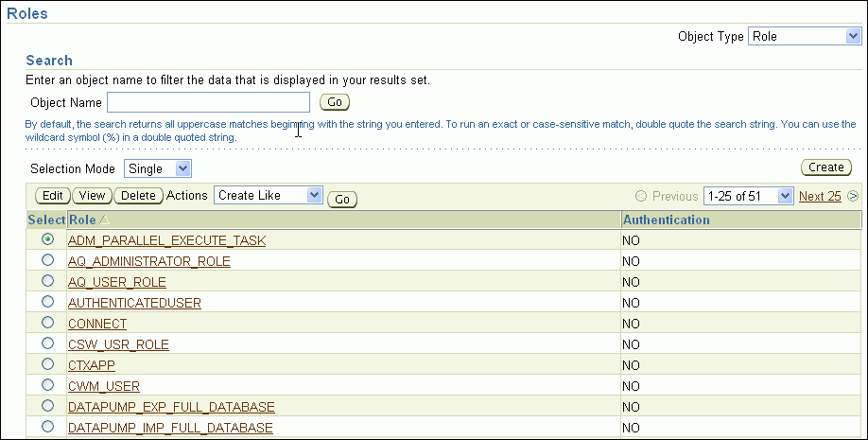Open the 1-25 of 51 page range dropdown
Screen dimensions: 868x440
click(748, 196)
